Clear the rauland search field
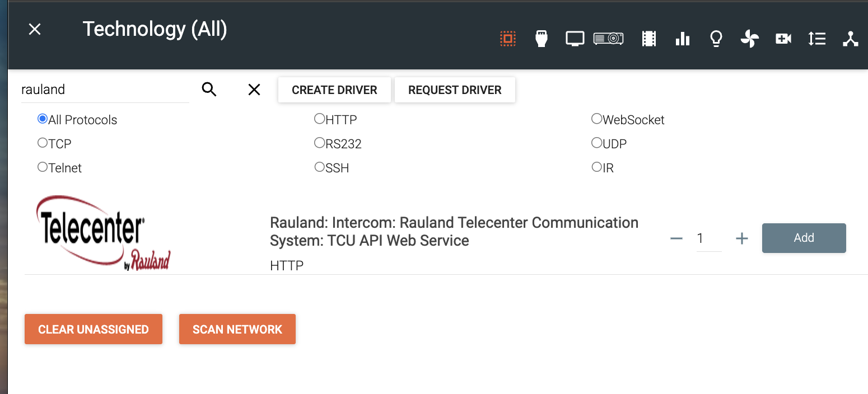The width and height of the screenshot is (868, 394). click(x=254, y=90)
